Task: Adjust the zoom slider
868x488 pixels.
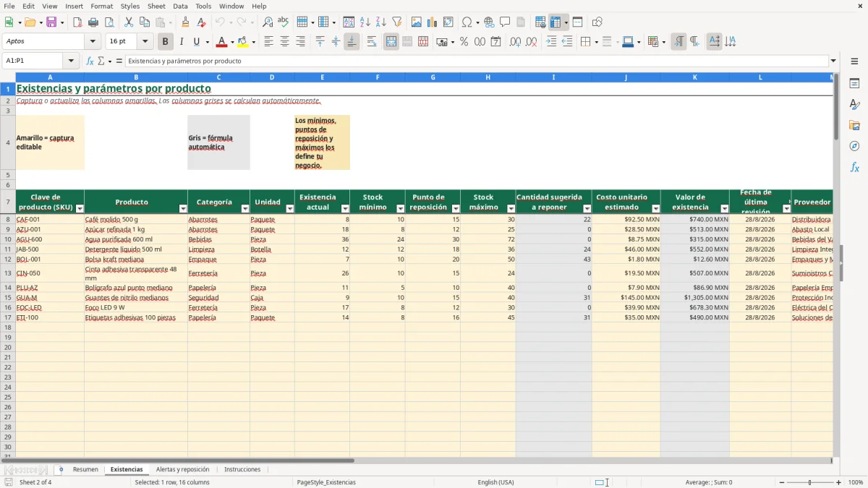Action: click(810, 482)
